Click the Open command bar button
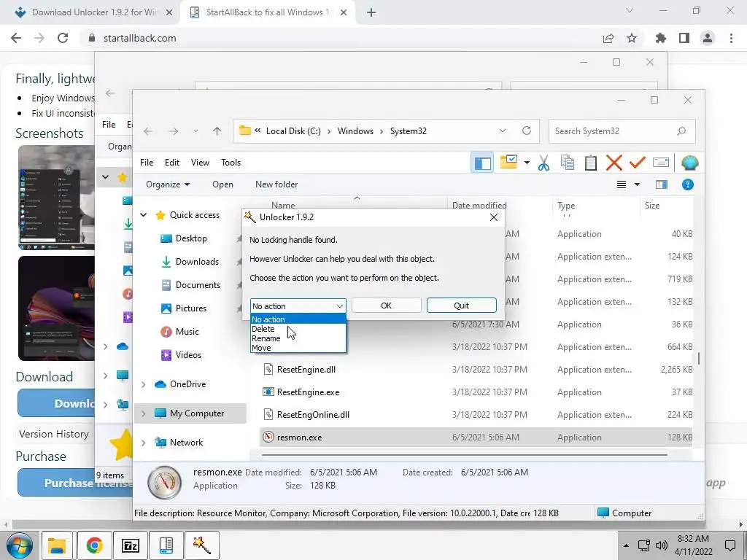The height and width of the screenshot is (560, 747). pos(222,184)
